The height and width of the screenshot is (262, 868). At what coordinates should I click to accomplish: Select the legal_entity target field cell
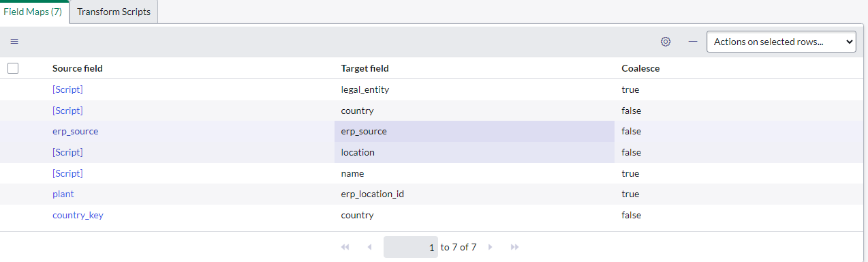click(x=474, y=89)
